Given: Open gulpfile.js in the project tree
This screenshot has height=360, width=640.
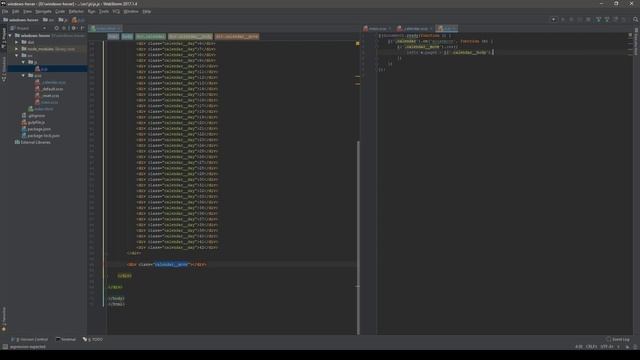Looking at the screenshot, I should coord(36,122).
